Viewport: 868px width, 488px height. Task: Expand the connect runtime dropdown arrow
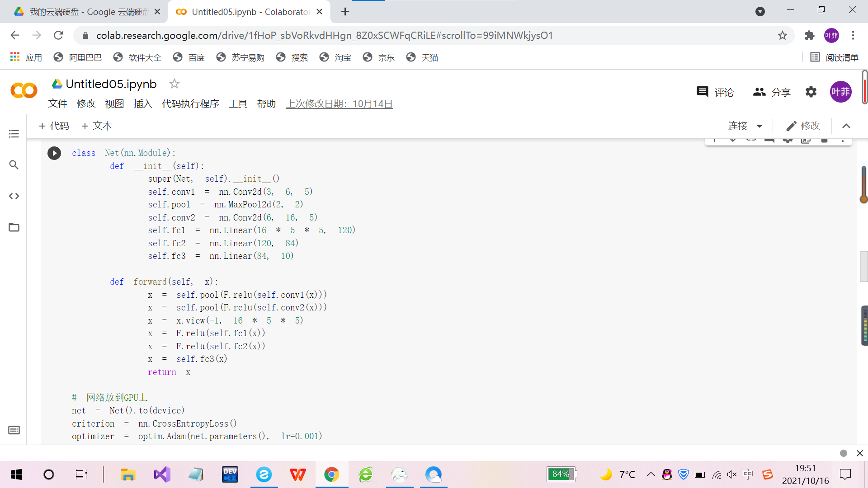759,126
